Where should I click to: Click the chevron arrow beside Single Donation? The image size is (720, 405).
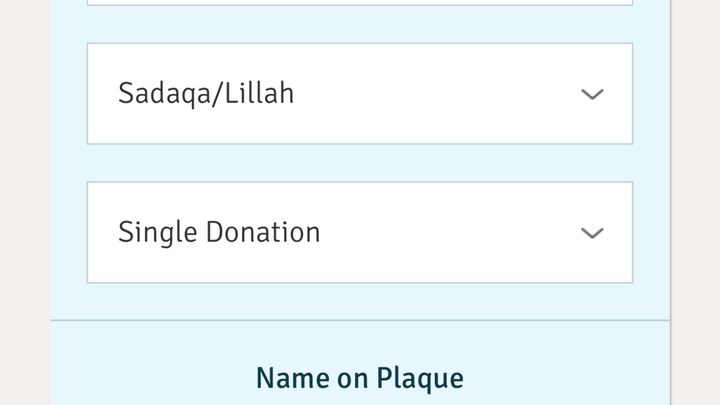click(x=592, y=233)
